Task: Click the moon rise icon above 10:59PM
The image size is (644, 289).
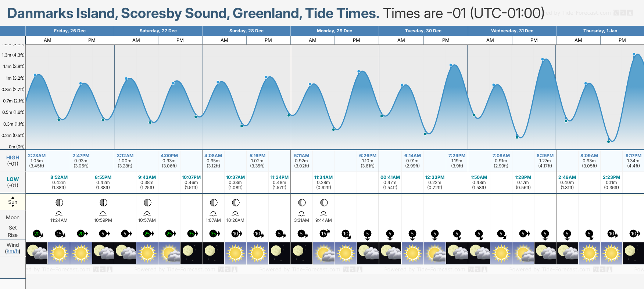Action: pyautogui.click(x=103, y=213)
